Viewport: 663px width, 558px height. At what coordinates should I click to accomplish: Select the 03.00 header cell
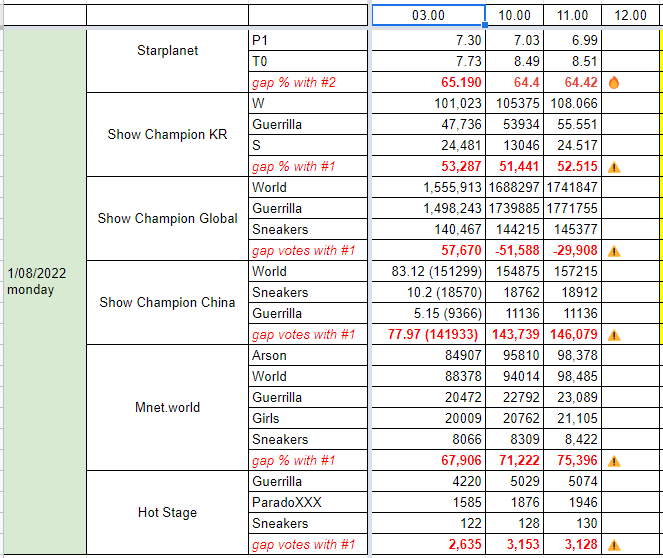coord(428,15)
